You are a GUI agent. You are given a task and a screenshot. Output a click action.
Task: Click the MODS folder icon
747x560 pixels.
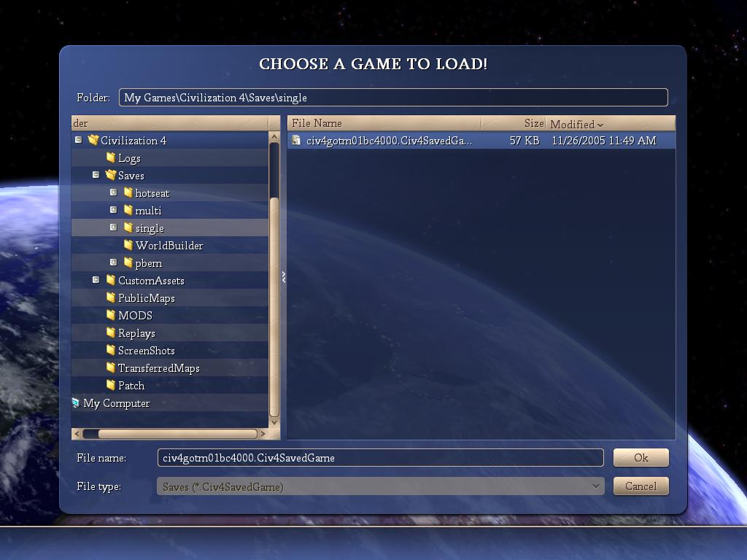(x=111, y=315)
